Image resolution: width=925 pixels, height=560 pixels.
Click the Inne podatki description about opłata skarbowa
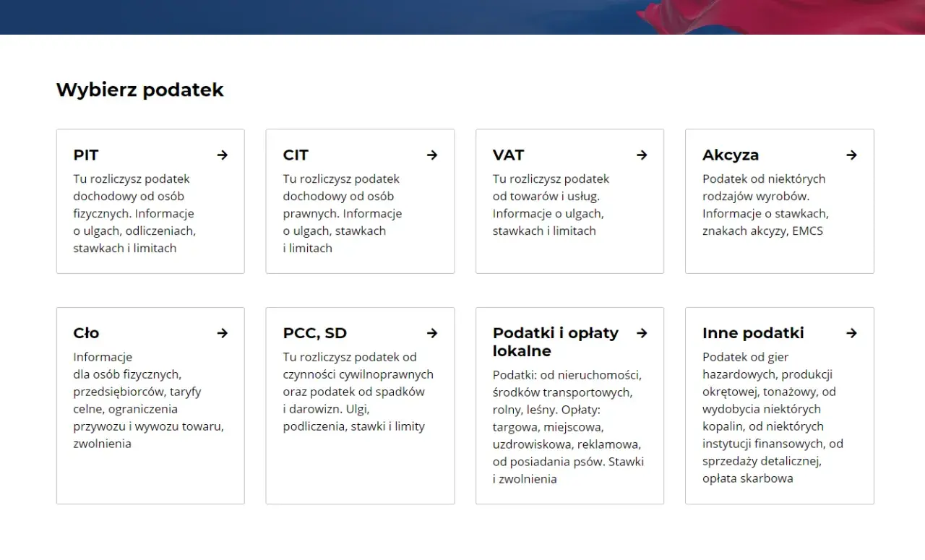pos(773,418)
